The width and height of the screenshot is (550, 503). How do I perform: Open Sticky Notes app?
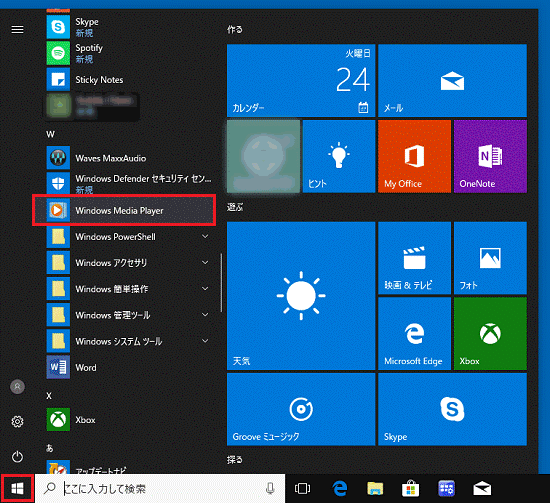(x=128, y=80)
